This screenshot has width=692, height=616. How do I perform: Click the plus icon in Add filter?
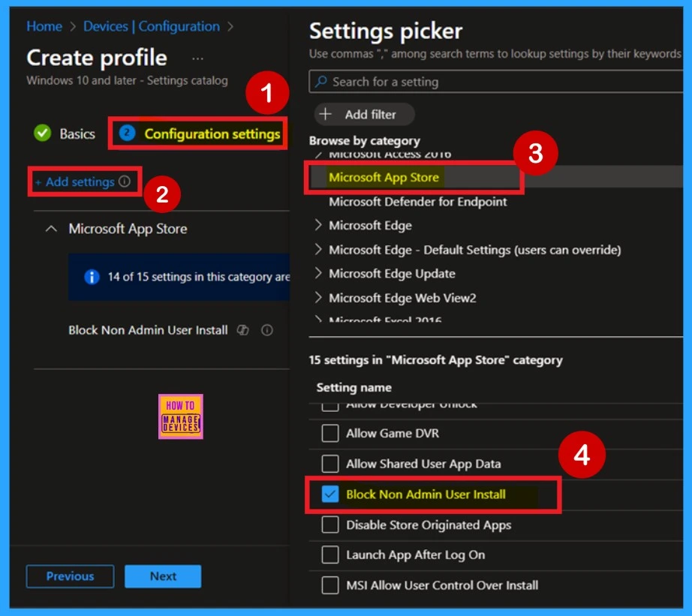click(325, 114)
